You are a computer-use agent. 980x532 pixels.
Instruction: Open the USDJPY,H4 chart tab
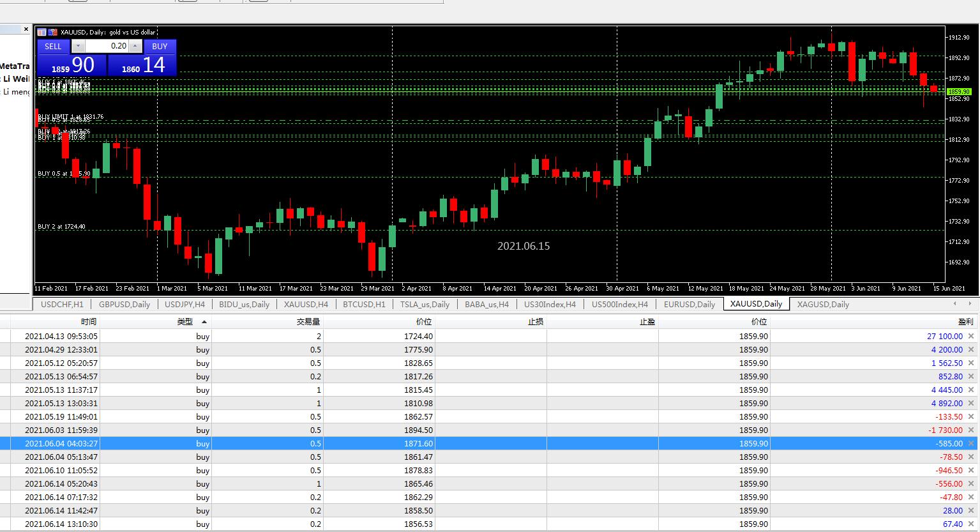pyautogui.click(x=185, y=304)
